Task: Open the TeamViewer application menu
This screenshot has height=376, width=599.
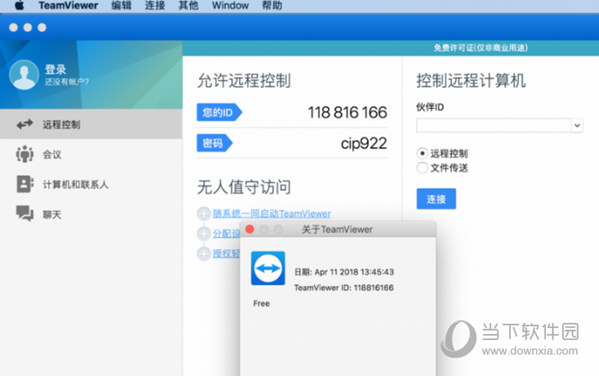Action: coord(68,5)
